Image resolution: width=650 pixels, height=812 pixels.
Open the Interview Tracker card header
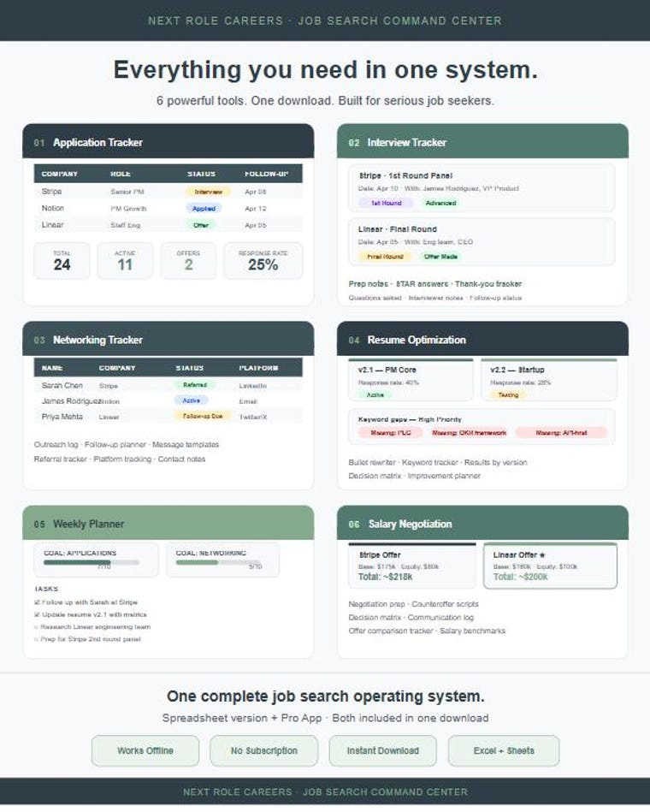(x=483, y=141)
